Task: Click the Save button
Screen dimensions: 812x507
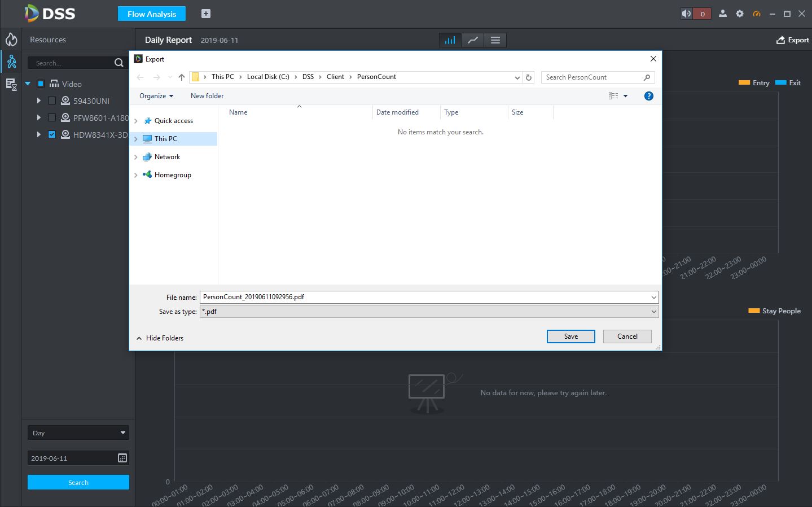Action: (571, 336)
